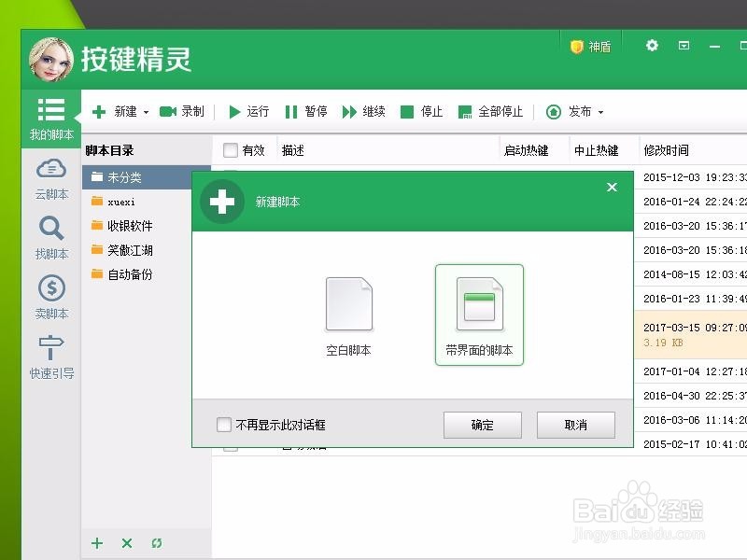Open the 云脚本 cloud scripts section
Viewport: 747px width, 560px height.
(x=51, y=179)
